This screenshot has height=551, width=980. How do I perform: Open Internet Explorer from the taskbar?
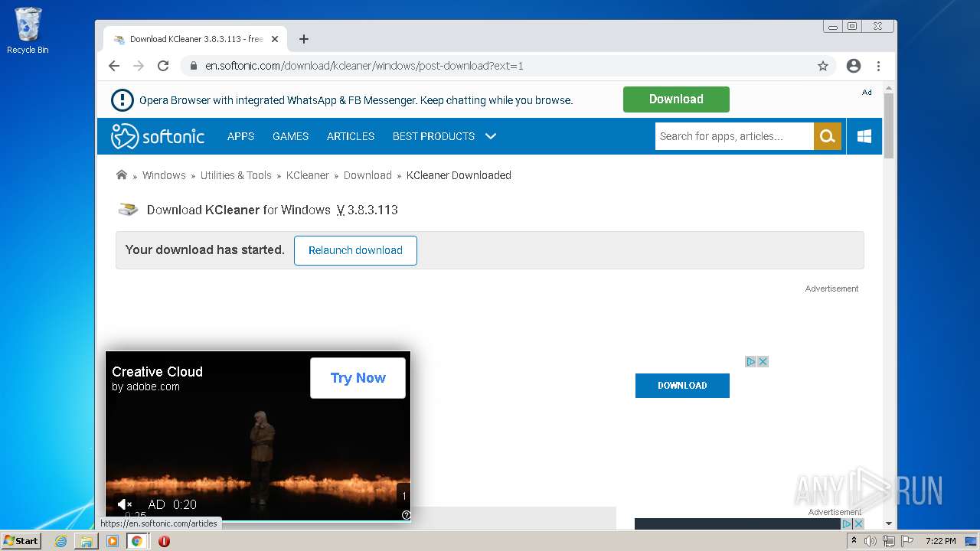point(60,541)
